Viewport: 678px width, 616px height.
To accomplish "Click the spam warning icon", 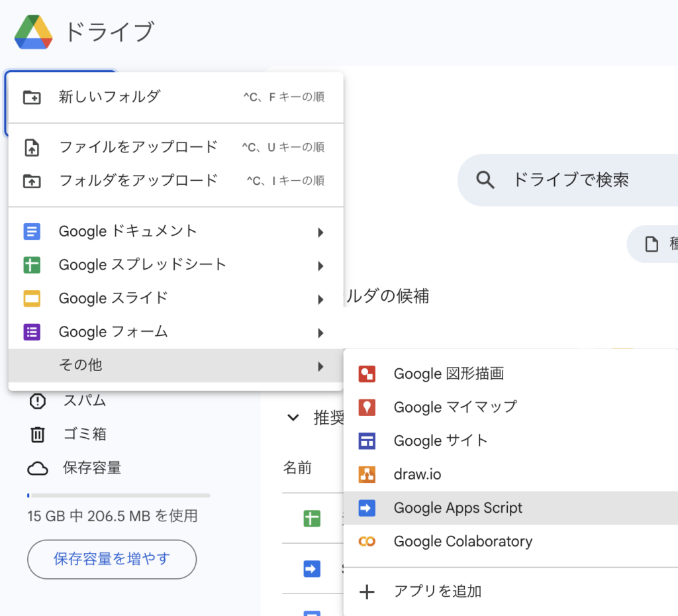I will click(x=38, y=401).
